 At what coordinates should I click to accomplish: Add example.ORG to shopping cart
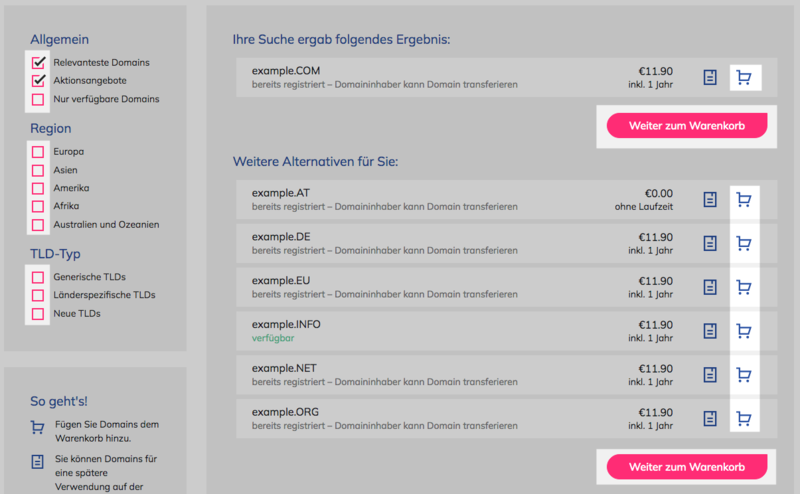[744, 419]
